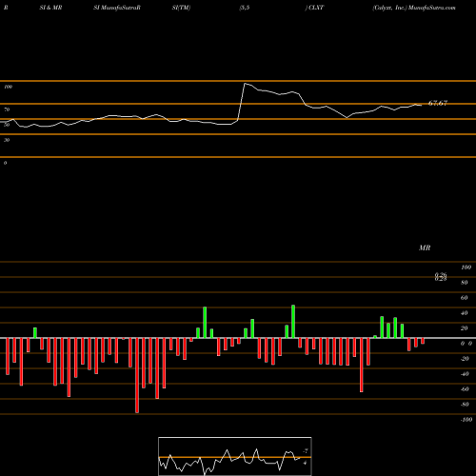Click the RSI axis label 70
476x476 pixels.
tap(7, 109)
